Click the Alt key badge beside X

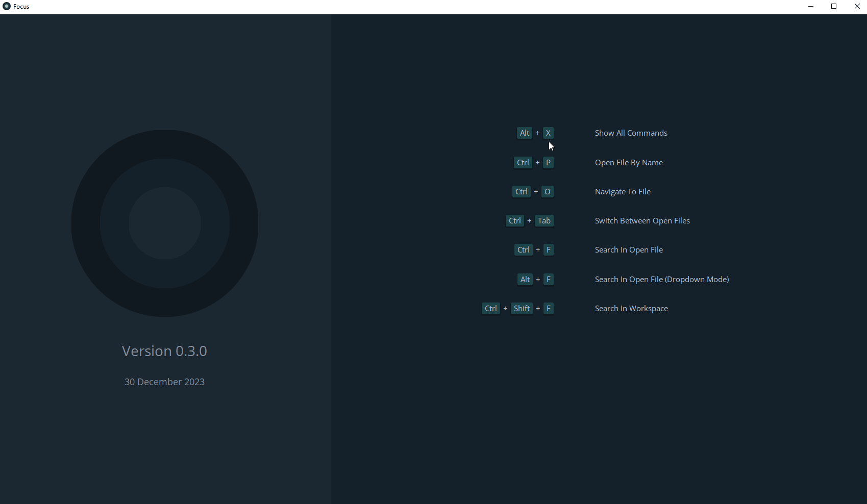click(x=525, y=133)
